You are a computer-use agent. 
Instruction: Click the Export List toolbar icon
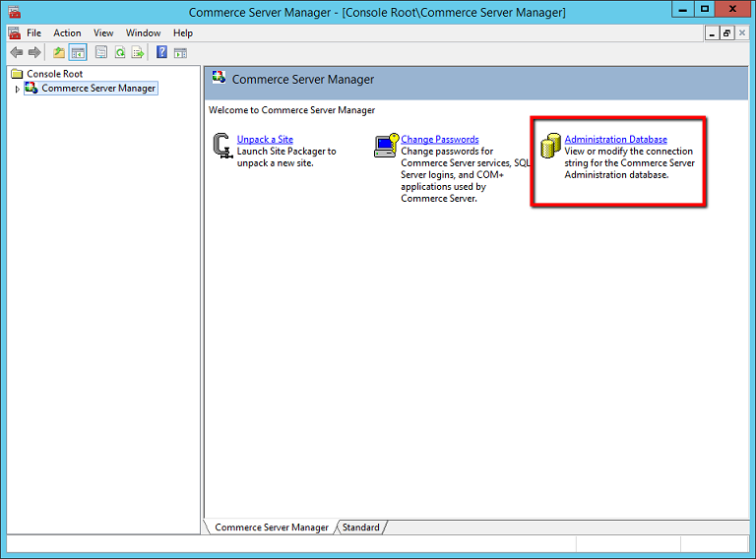138,52
